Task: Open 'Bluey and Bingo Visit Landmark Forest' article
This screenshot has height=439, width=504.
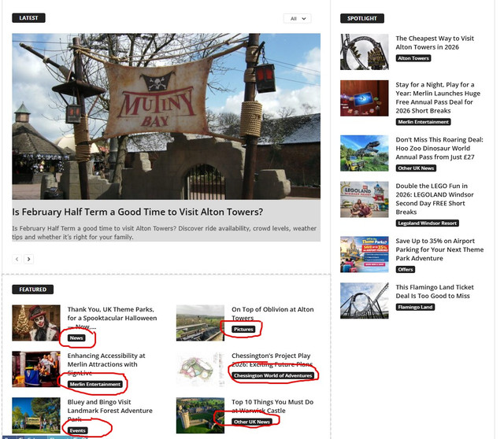Action: [x=110, y=411]
